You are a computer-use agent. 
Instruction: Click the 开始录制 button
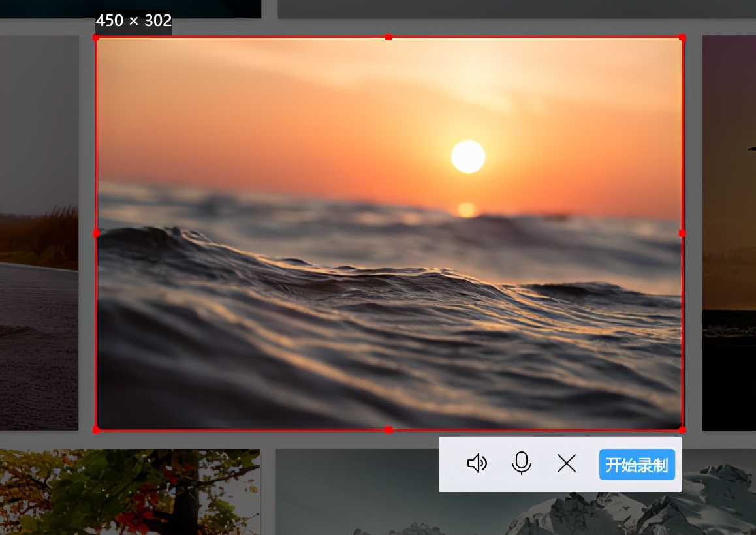pyautogui.click(x=637, y=465)
